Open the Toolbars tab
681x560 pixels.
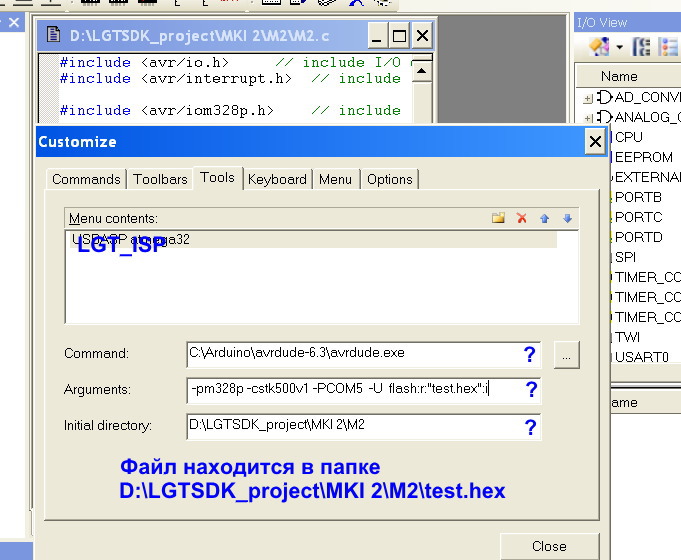click(160, 179)
